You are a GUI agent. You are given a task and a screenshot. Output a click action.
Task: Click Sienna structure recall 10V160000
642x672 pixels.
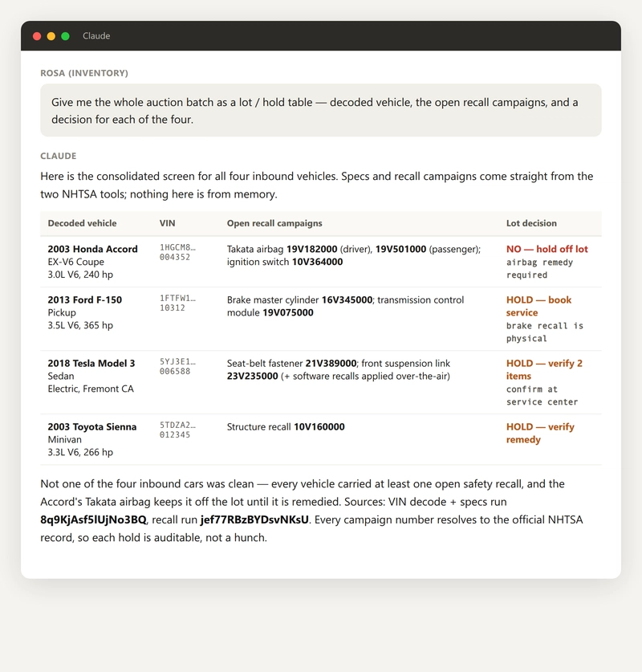click(x=319, y=427)
